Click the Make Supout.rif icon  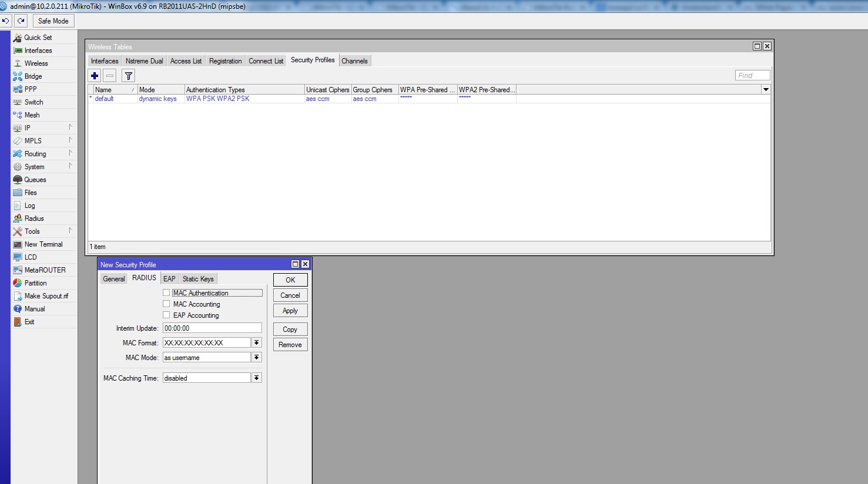pos(18,296)
